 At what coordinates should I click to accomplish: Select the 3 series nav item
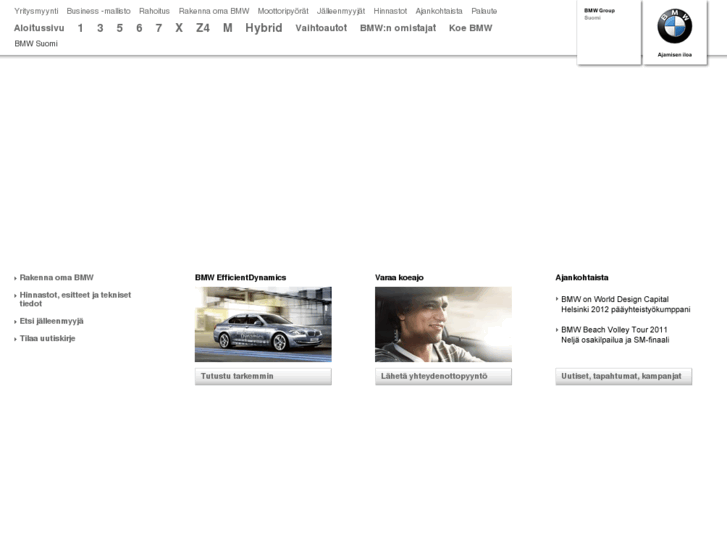point(100,28)
